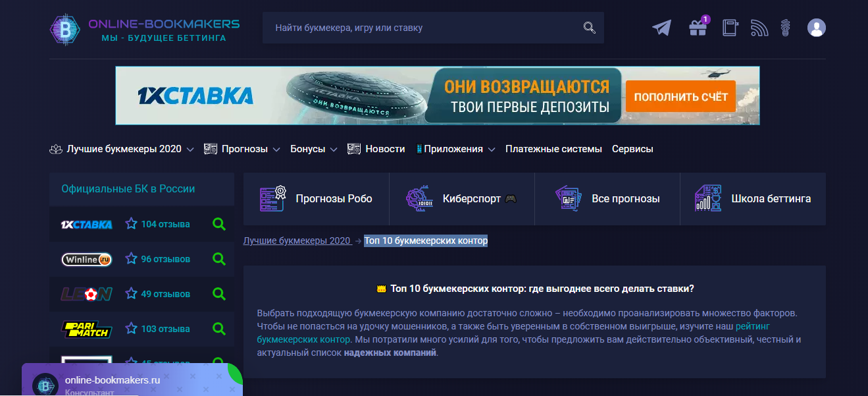868x396 pixels.
Task: Expand the Лучшие букмекеры 2020 dropdown arrow
Action: (190, 150)
